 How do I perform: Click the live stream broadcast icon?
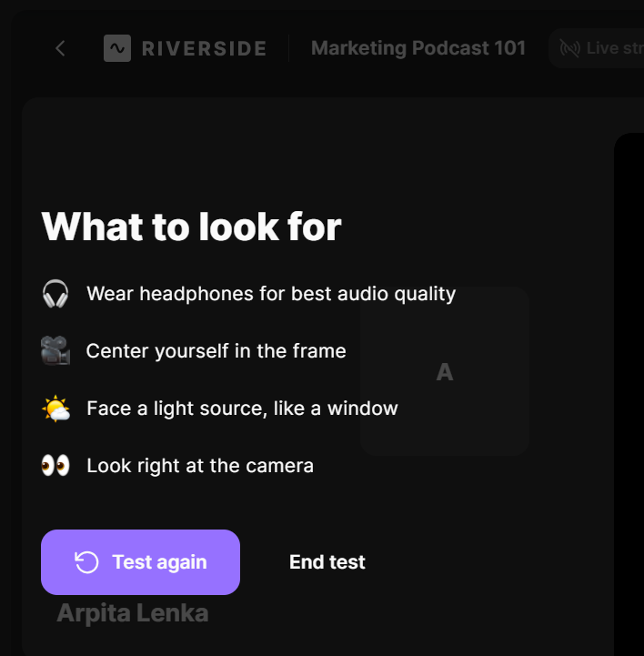[570, 48]
